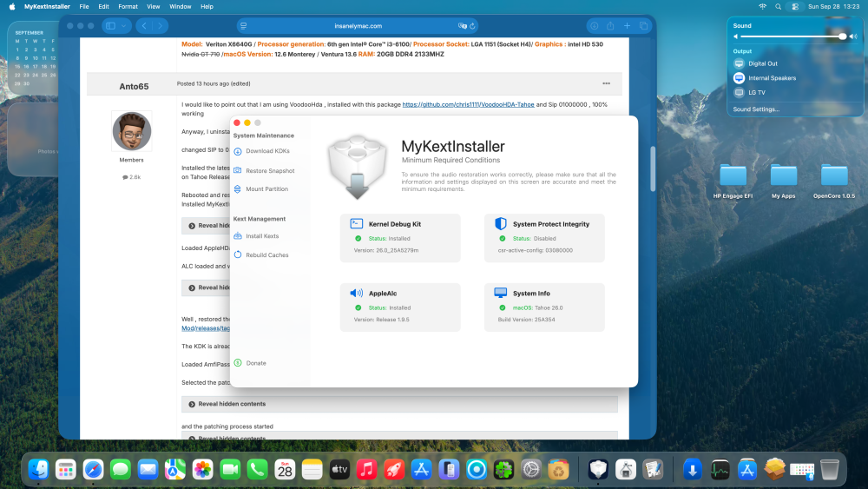
Task: Open the Format menu
Action: click(128, 7)
